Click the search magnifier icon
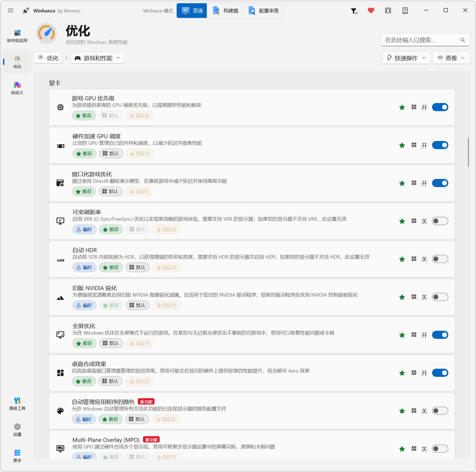This screenshot has height=472, width=476. (463, 40)
